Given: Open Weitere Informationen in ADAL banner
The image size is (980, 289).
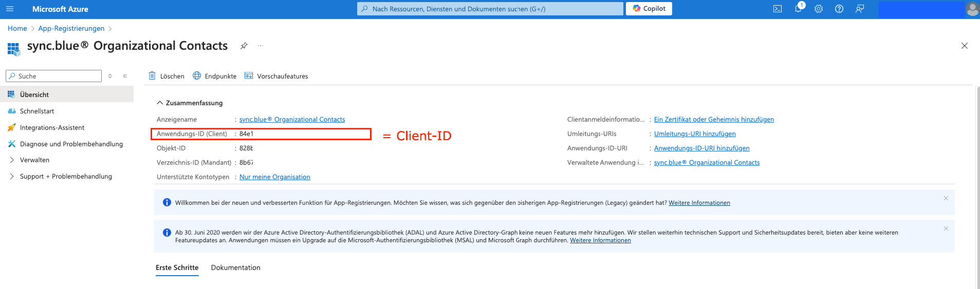Looking at the screenshot, I should 600,240.
